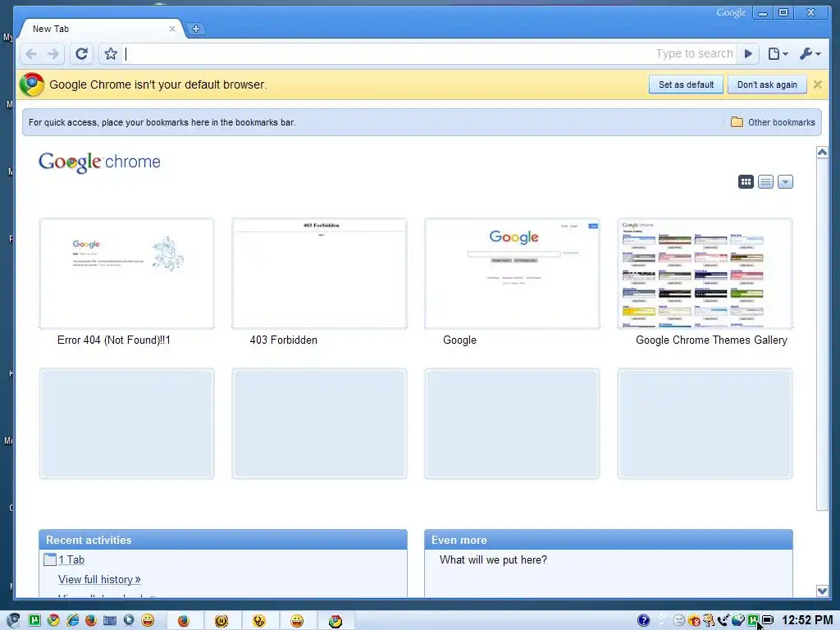This screenshot has width=840, height=630.
Task: Click the 403 Forbidden title text
Action: coord(283,340)
